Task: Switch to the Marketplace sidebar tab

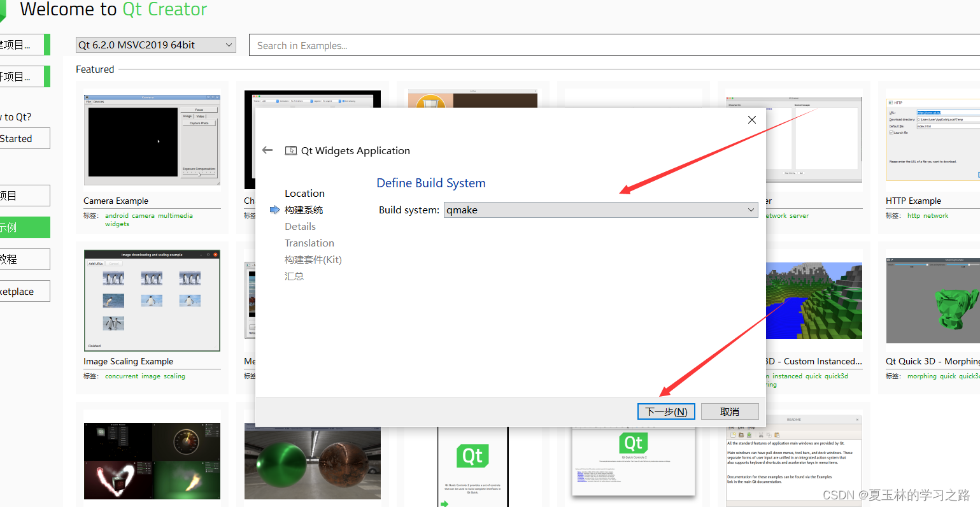Action: coord(25,292)
